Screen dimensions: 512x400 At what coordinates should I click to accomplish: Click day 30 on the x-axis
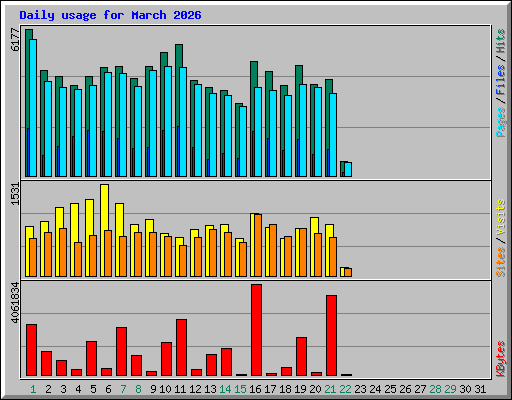[465, 389]
